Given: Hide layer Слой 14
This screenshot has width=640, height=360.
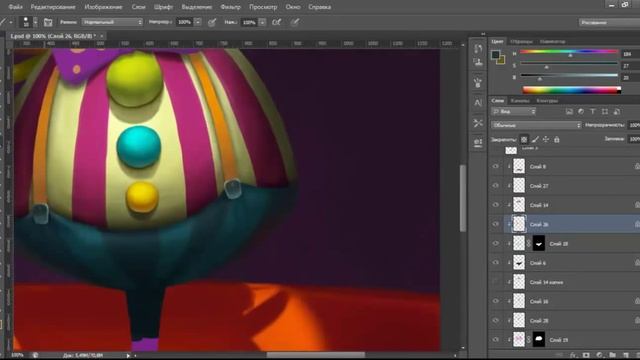Looking at the screenshot, I should tap(496, 205).
